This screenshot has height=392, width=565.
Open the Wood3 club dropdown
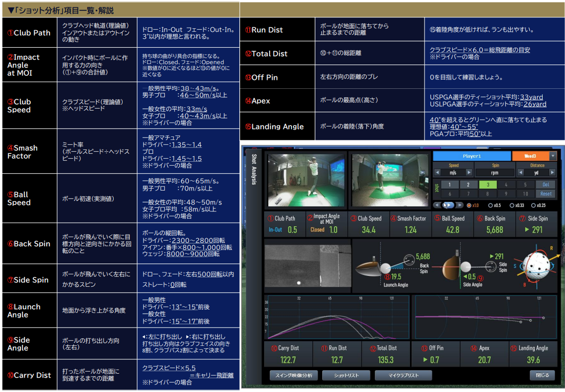pyautogui.click(x=553, y=156)
